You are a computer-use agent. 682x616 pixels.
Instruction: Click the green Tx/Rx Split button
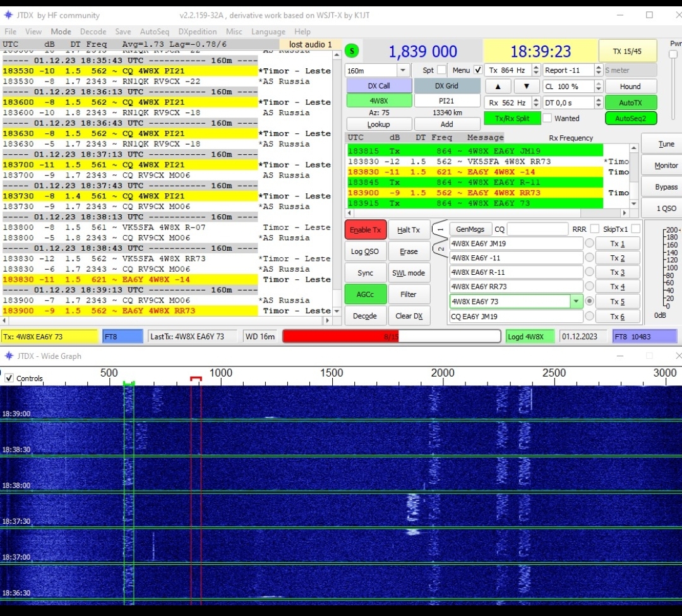512,118
